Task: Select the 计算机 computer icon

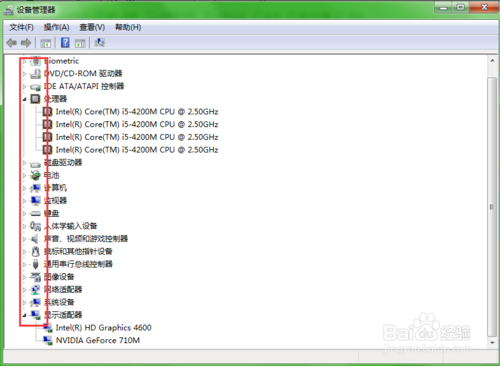Action: tap(36, 188)
